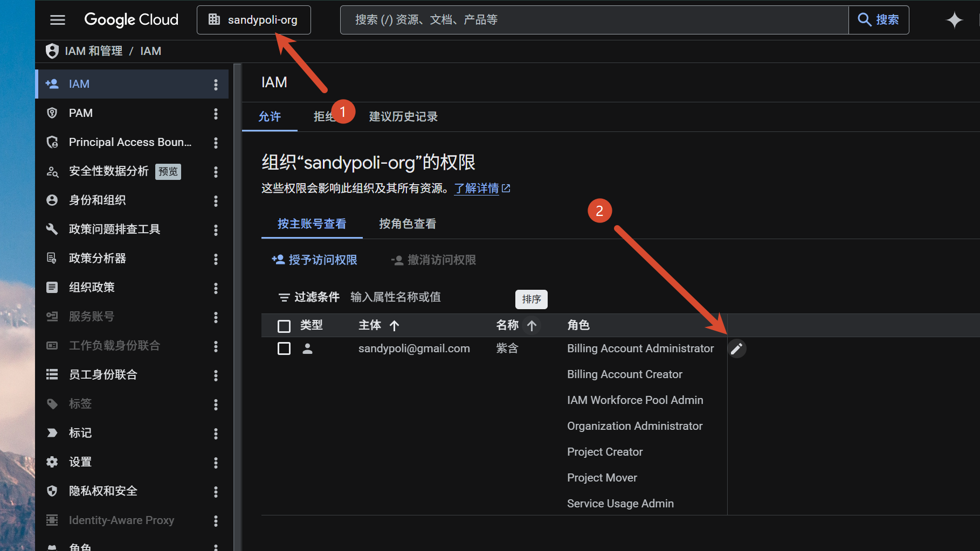Click Principal Access Boundary sidebar icon

(52, 142)
